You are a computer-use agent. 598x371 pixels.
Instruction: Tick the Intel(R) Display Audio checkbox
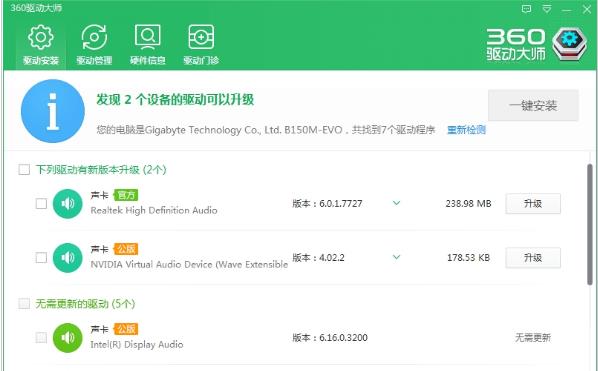[x=41, y=337]
